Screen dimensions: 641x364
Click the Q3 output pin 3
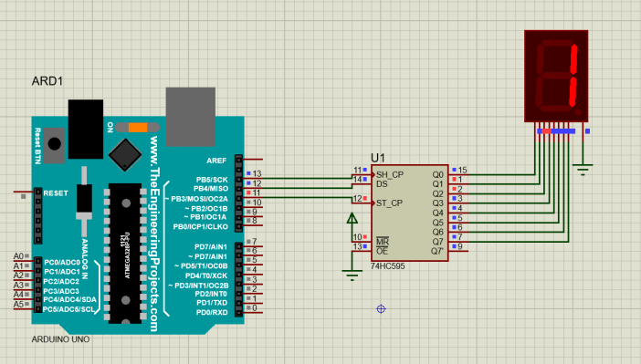pyautogui.click(x=457, y=203)
